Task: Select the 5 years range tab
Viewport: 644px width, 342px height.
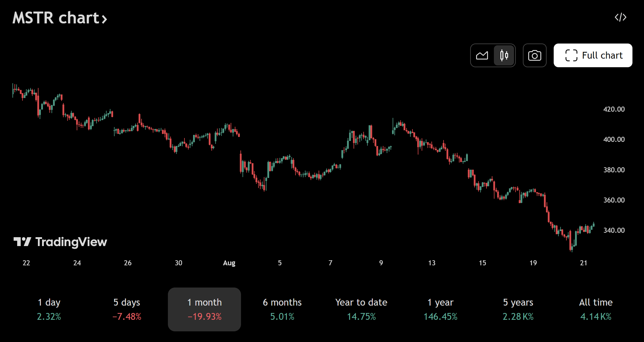Action: click(x=518, y=309)
